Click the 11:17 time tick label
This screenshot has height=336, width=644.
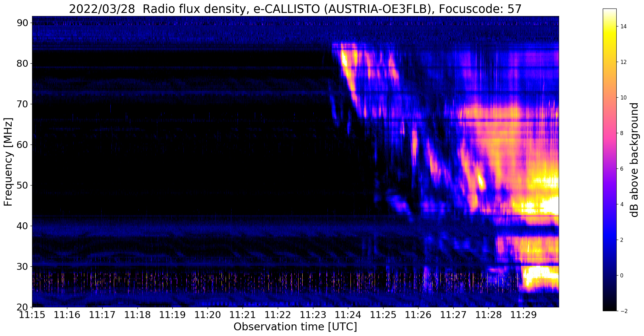[x=102, y=315]
